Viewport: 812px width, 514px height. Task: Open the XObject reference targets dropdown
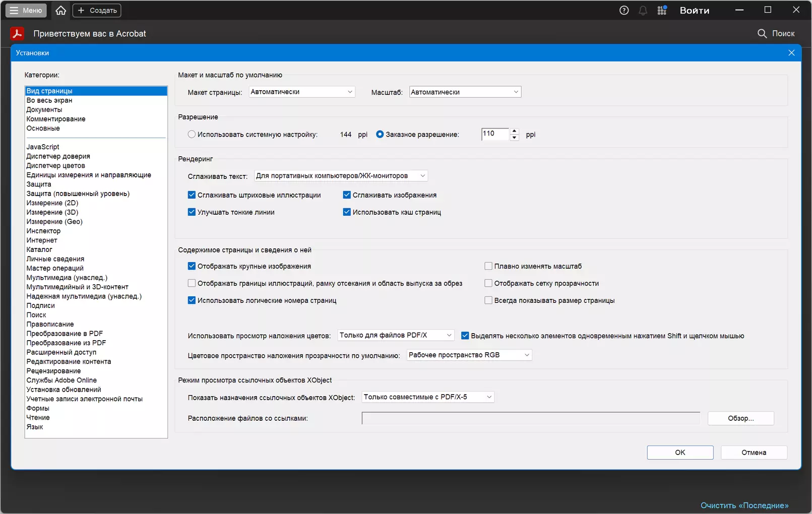pos(428,397)
